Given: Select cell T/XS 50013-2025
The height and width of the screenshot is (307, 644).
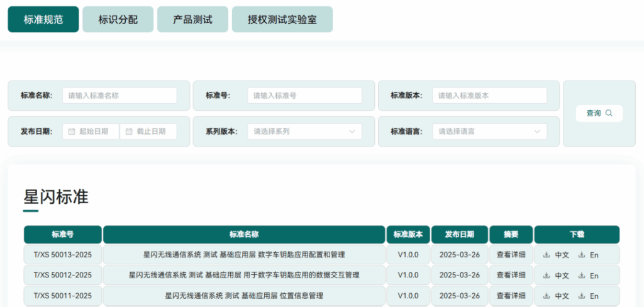Looking at the screenshot, I should coord(63,255).
